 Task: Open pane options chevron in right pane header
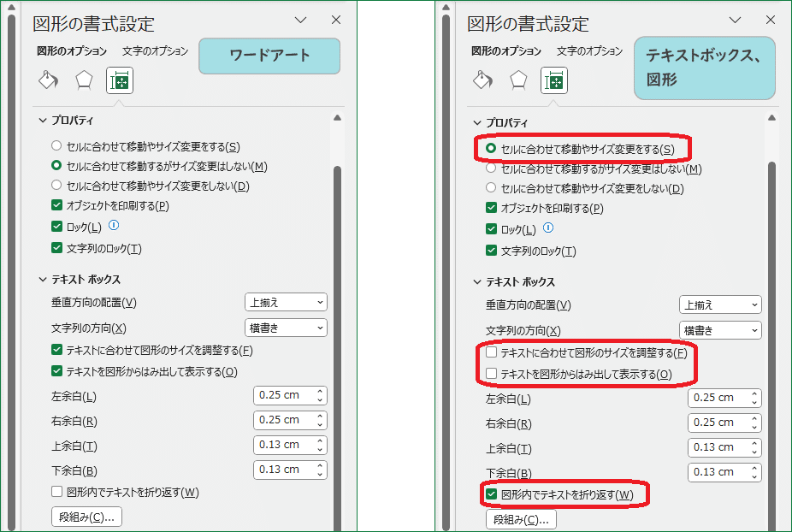735,20
